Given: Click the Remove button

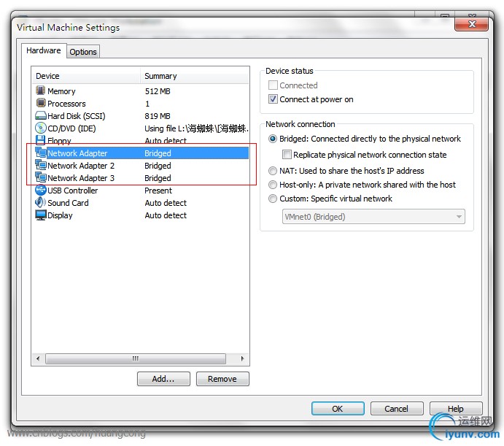Looking at the screenshot, I should [x=222, y=379].
